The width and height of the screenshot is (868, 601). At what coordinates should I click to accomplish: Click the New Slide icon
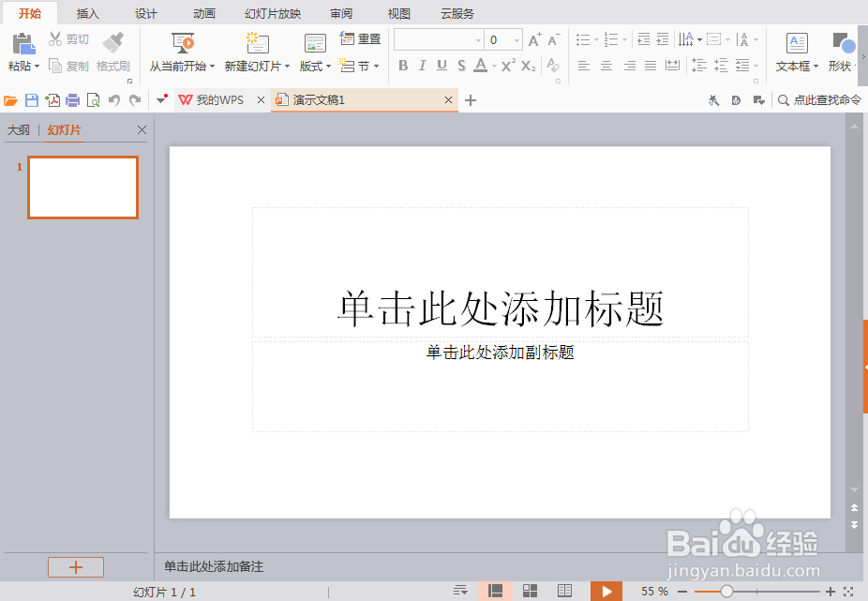[x=258, y=42]
